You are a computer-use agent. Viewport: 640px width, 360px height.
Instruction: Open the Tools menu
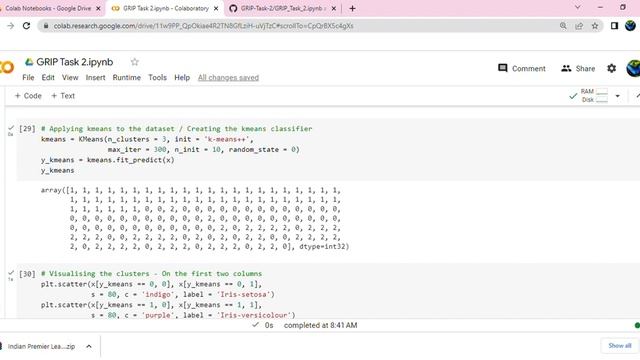point(157,78)
